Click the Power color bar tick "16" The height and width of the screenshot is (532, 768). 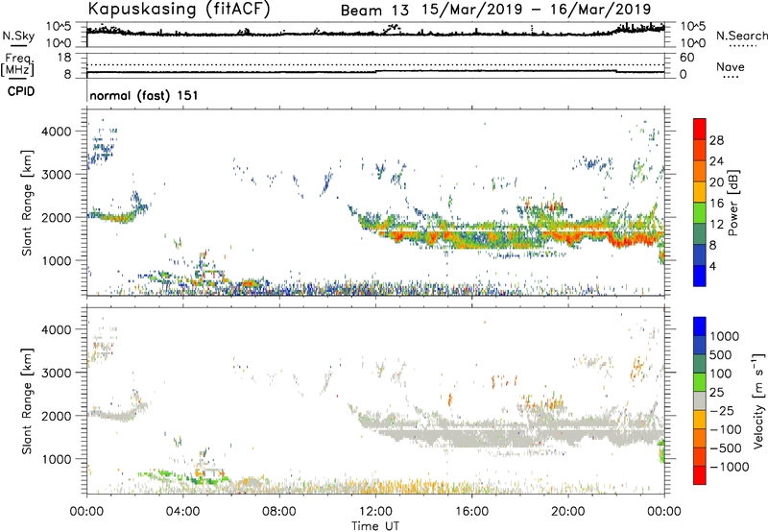[716, 204]
